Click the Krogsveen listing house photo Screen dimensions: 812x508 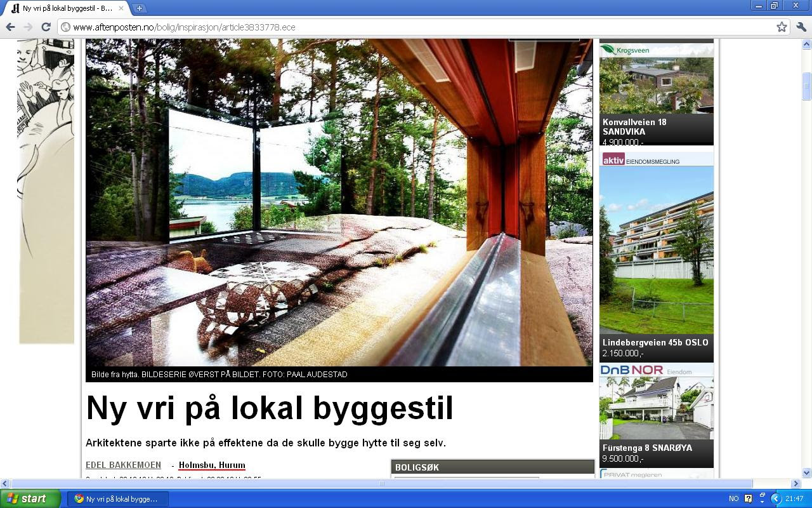pos(657,84)
